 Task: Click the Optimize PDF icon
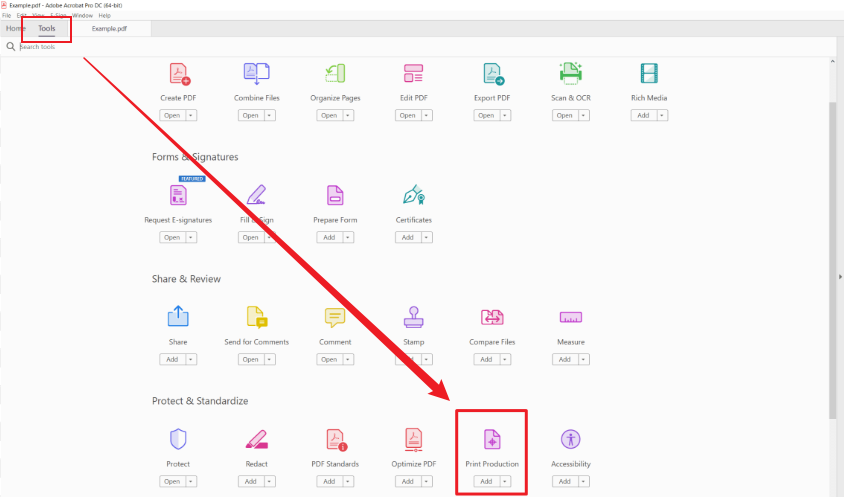pyautogui.click(x=413, y=439)
